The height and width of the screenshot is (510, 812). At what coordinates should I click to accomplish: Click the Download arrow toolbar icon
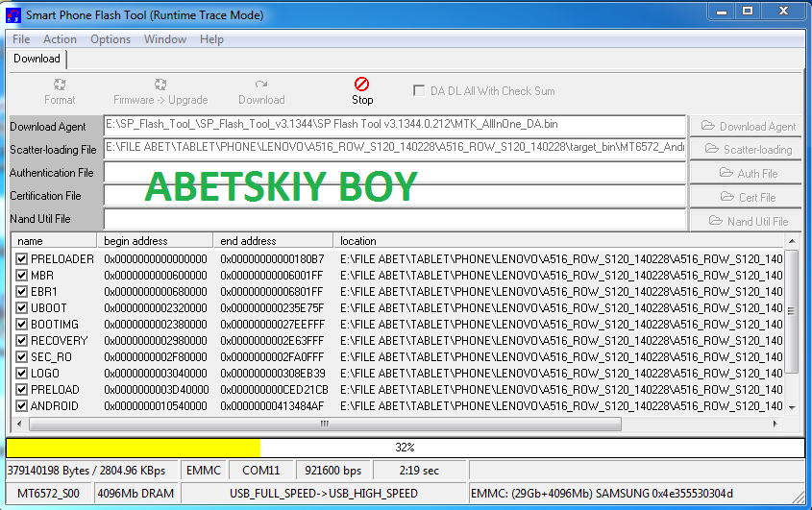[261, 85]
